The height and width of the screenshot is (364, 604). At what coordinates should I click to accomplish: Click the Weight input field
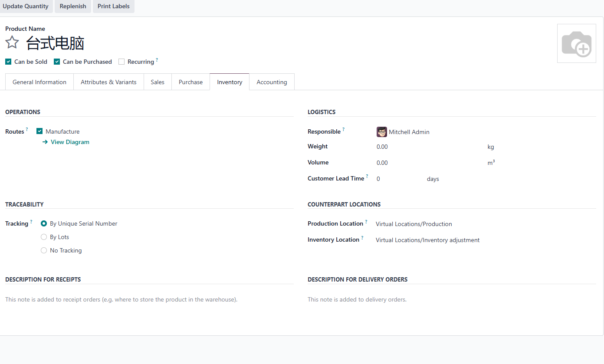click(430, 147)
